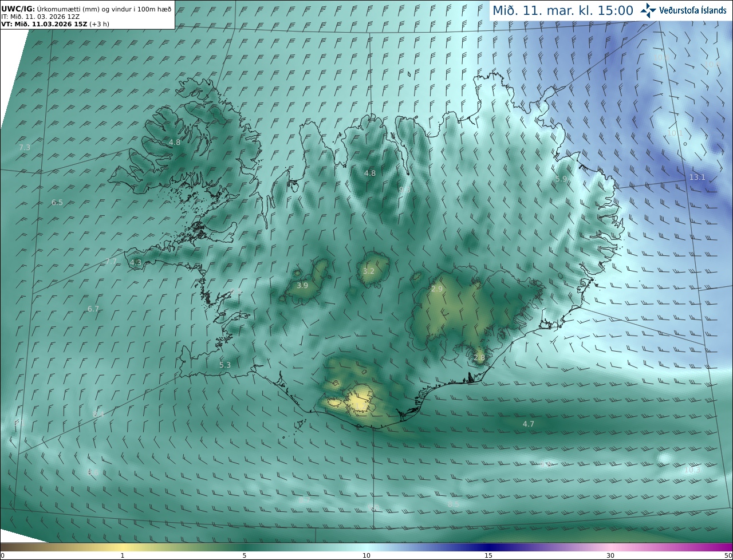
Task: Click the colorbar tick labeled 15
Action: pyautogui.click(x=488, y=555)
